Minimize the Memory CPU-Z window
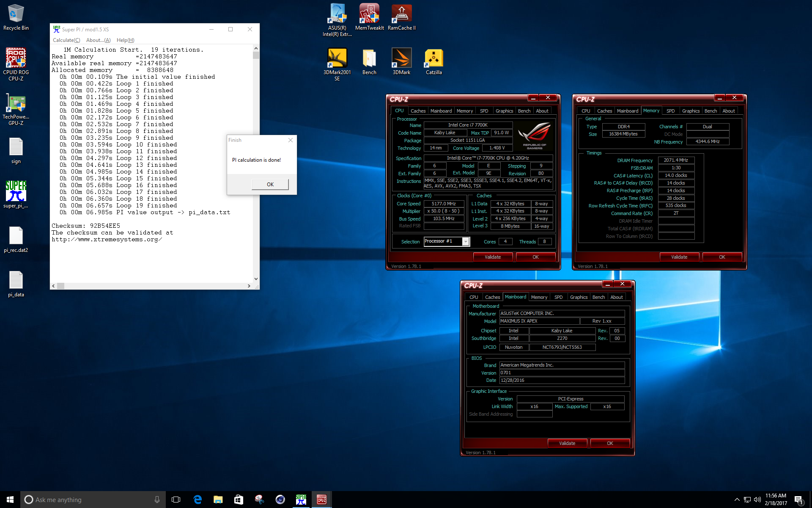Screen dimensions: 812x508 (x=720, y=98)
